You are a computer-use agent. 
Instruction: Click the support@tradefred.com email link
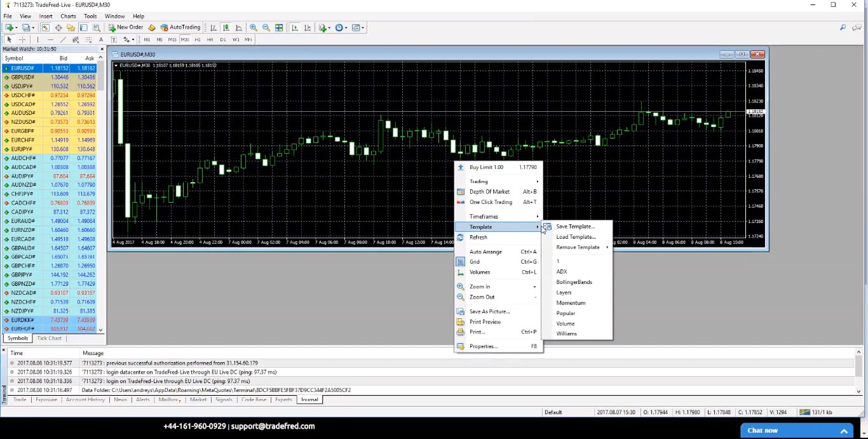click(273, 426)
